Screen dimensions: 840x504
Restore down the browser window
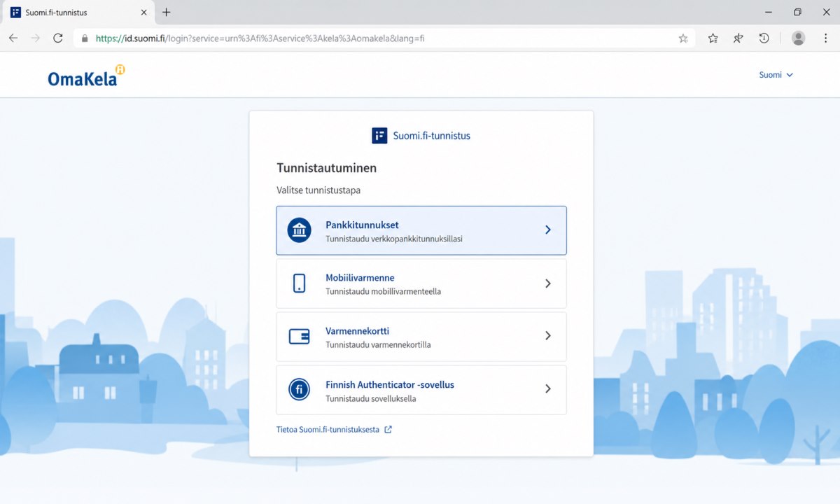point(797,13)
